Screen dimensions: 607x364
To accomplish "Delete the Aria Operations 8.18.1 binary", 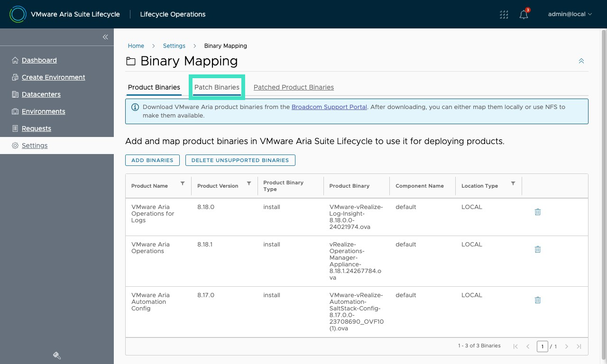I will pos(538,249).
